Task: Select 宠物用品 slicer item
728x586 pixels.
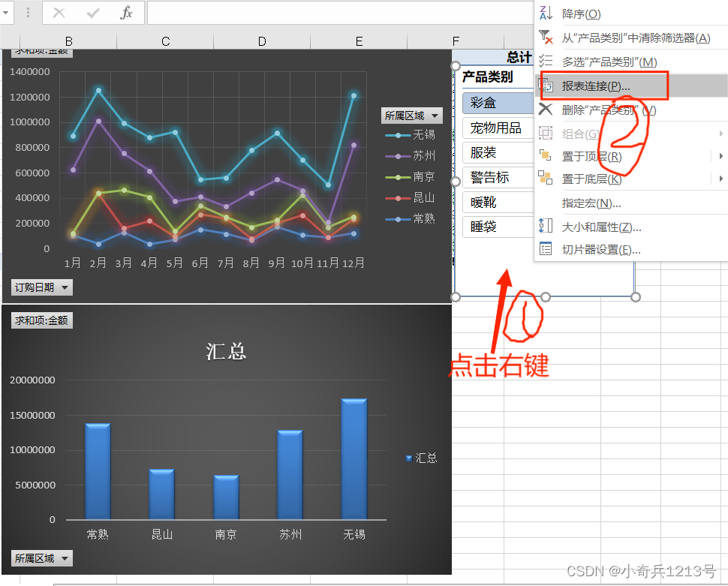Action: point(498,128)
